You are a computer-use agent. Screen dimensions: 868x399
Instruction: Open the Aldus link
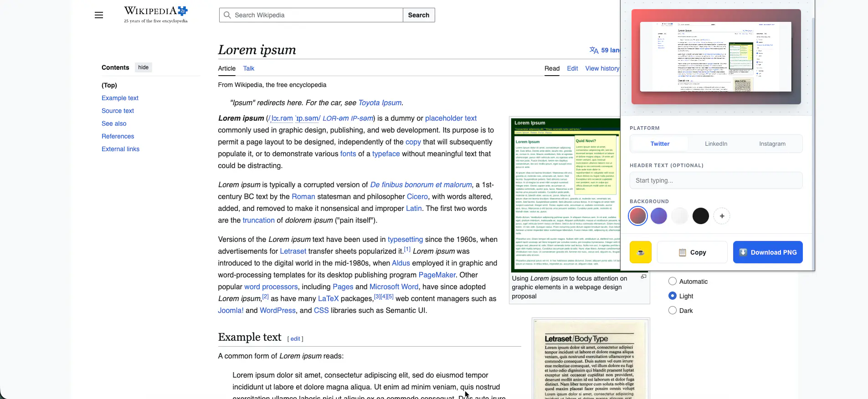click(401, 263)
